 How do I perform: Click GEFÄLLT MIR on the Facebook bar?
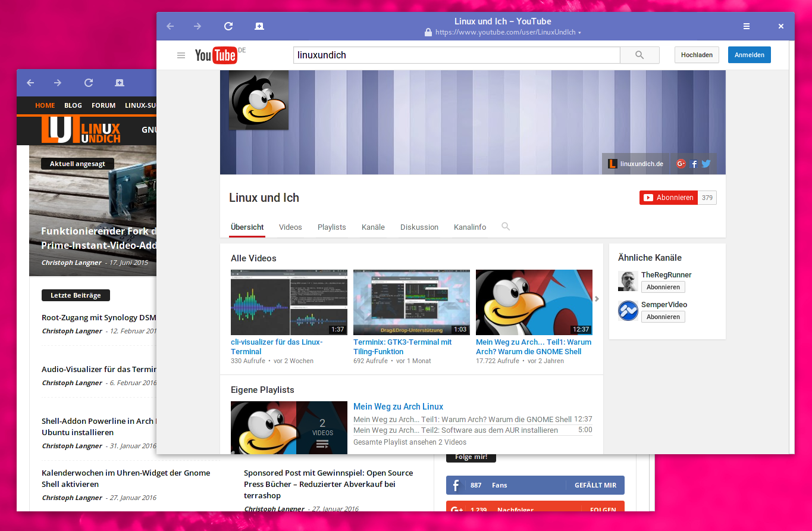595,485
